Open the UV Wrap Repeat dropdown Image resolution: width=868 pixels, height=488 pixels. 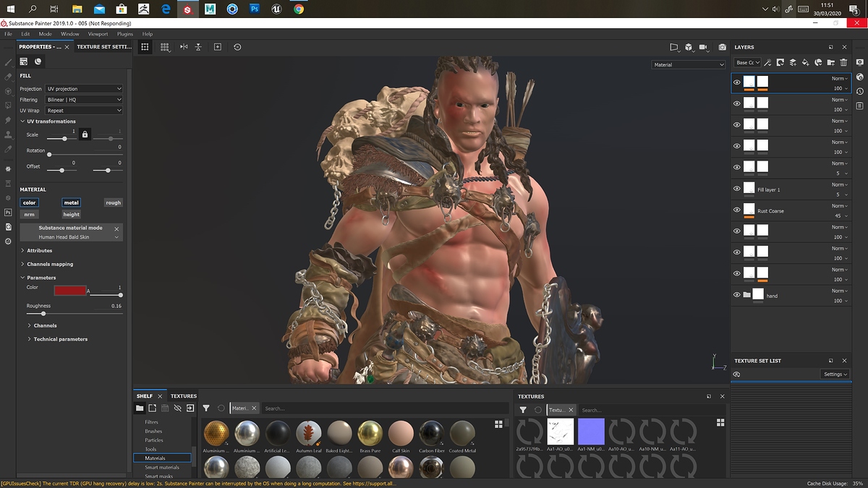(84, 111)
